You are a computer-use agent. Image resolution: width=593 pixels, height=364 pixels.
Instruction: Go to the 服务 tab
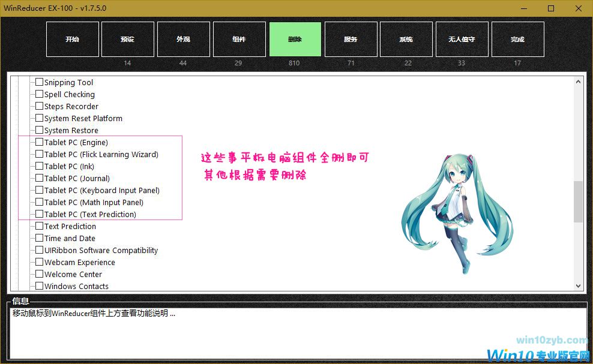351,40
